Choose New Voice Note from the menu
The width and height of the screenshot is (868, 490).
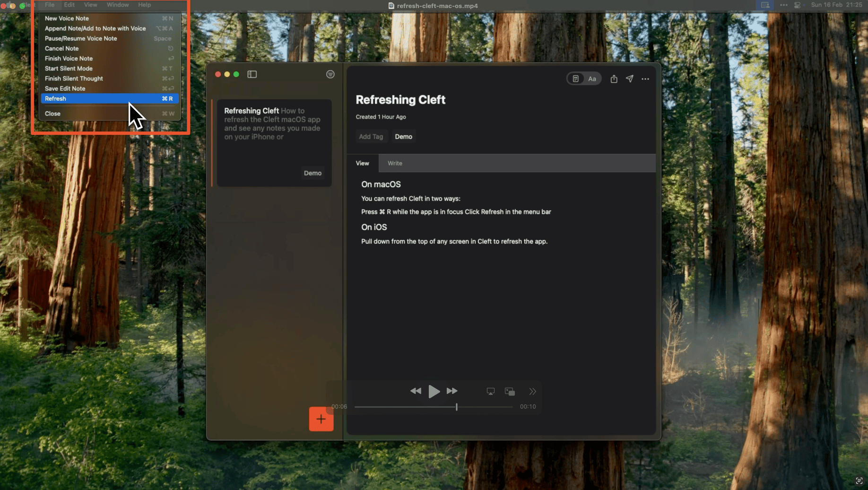coord(67,18)
